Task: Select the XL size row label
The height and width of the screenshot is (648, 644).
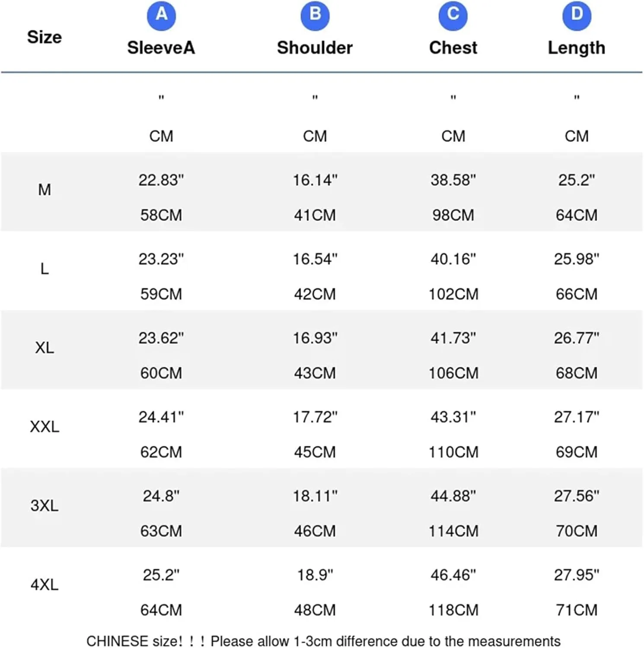Action: point(45,348)
